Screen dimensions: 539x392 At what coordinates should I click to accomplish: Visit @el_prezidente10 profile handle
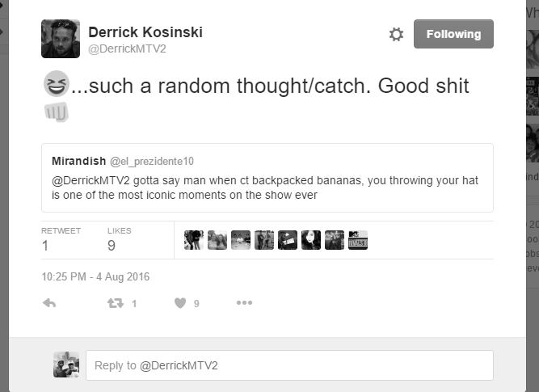[152, 162]
